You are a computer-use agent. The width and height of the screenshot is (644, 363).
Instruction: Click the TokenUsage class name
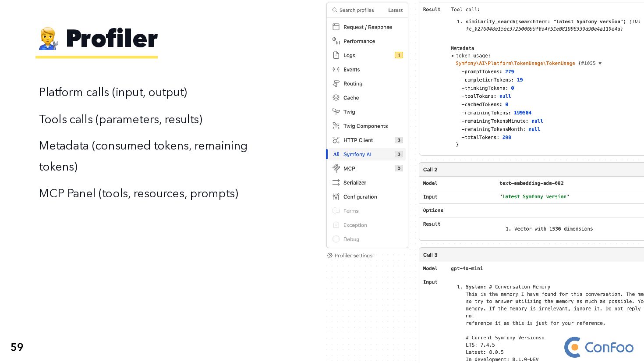[515, 64]
